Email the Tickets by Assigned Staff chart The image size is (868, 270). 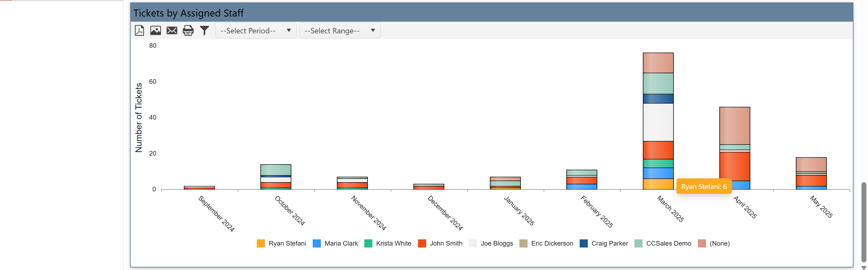[x=172, y=31]
